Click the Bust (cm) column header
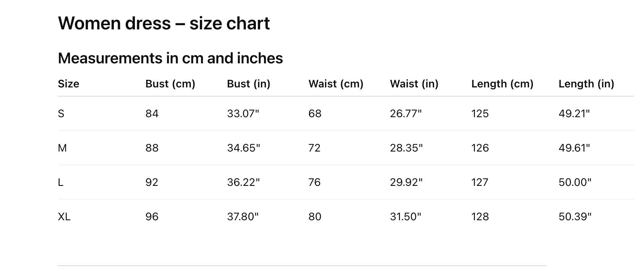Image resolution: width=644 pixels, height=271 pixels. (x=170, y=84)
